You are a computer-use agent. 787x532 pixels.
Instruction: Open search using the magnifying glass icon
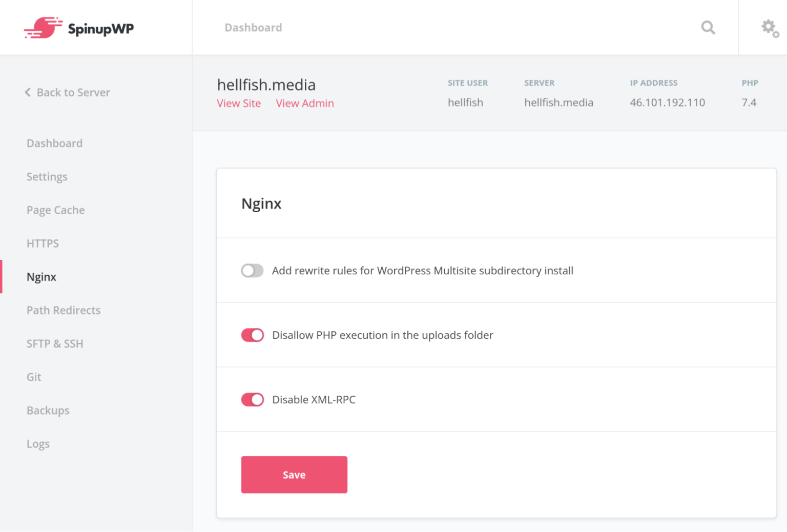[x=708, y=28]
